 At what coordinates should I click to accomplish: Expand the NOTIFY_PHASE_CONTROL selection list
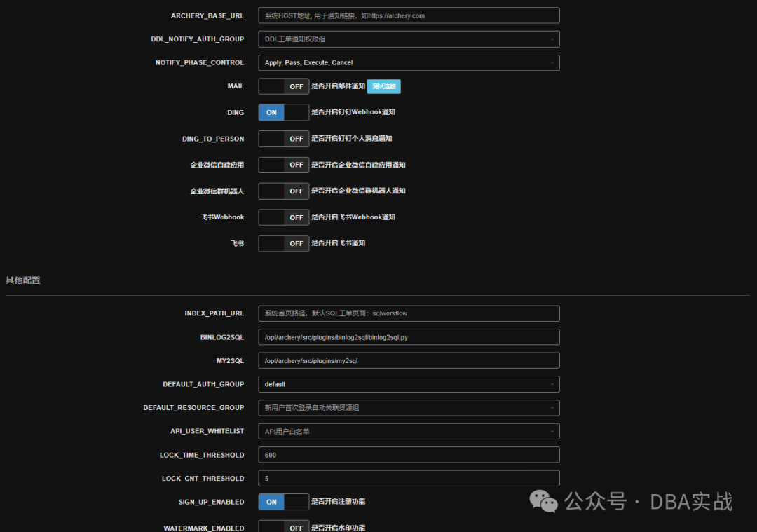(x=409, y=62)
